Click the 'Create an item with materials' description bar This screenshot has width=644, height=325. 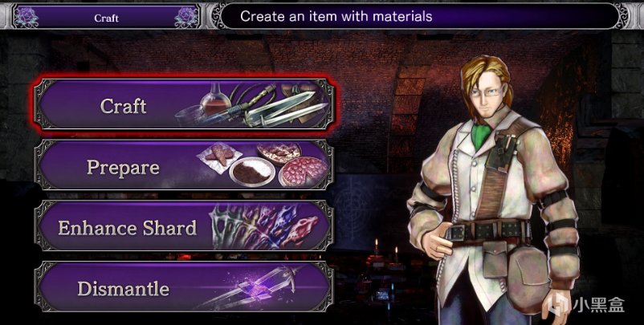point(420,16)
